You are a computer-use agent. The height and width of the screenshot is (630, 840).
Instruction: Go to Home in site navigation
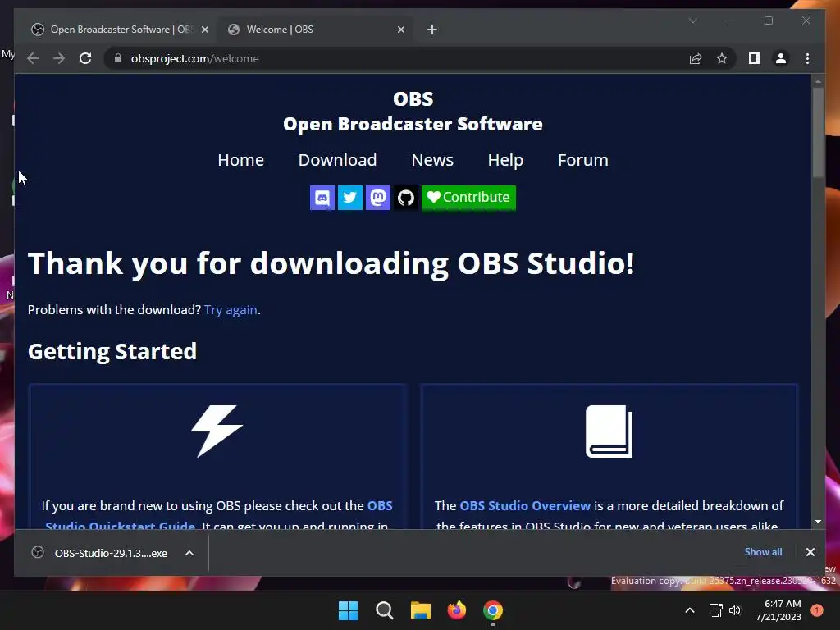pos(240,160)
